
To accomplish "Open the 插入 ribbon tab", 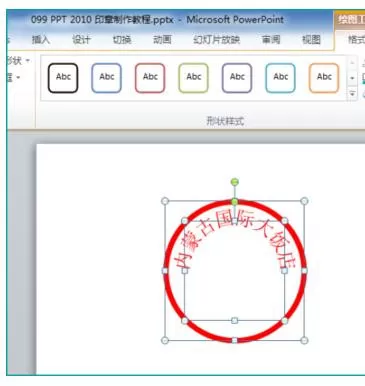I will 41,40.
